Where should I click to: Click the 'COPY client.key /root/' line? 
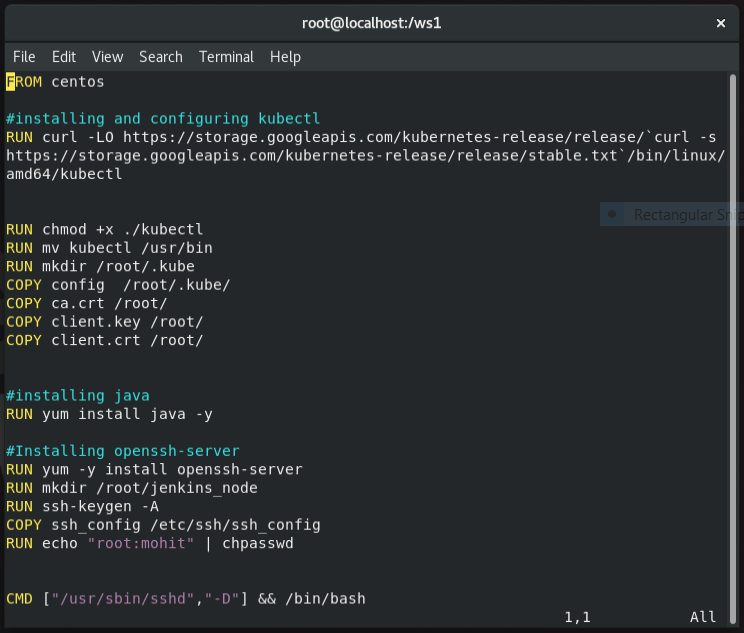coord(104,322)
